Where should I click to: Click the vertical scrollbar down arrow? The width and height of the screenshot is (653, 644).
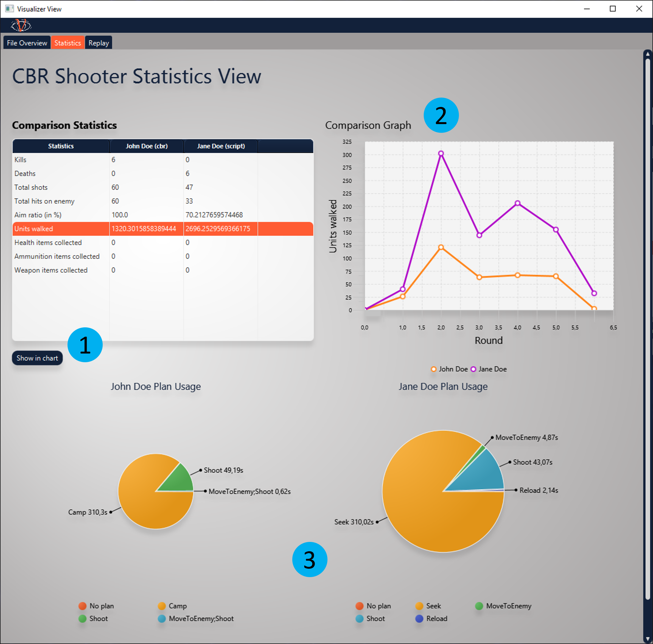(x=648, y=639)
